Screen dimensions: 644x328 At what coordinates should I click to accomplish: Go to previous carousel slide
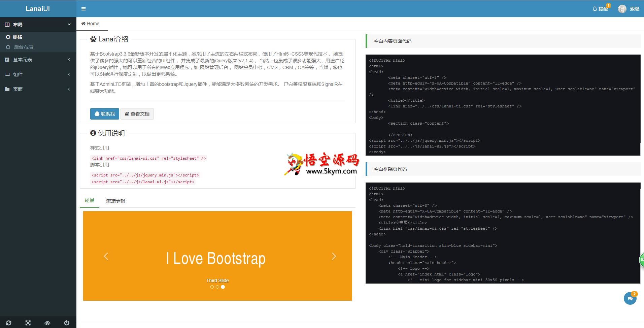[x=106, y=256]
